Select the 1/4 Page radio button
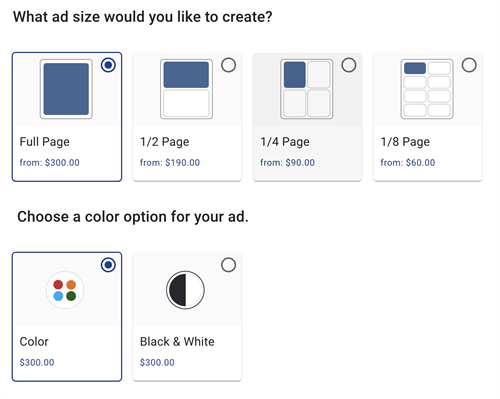Screen dimensions: 500x399 pyautogui.click(x=349, y=65)
